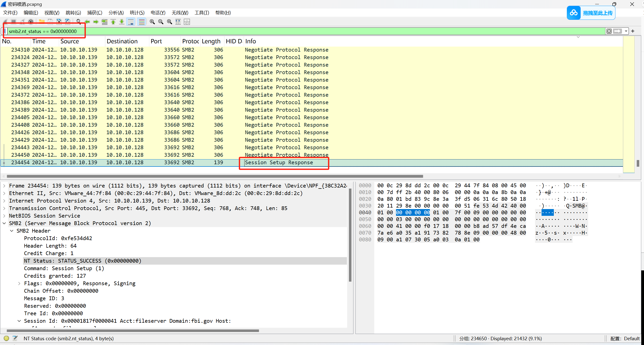This screenshot has height=345, width=644.
Task: Collapse the SMB2 Header section
Action: pos(12,231)
